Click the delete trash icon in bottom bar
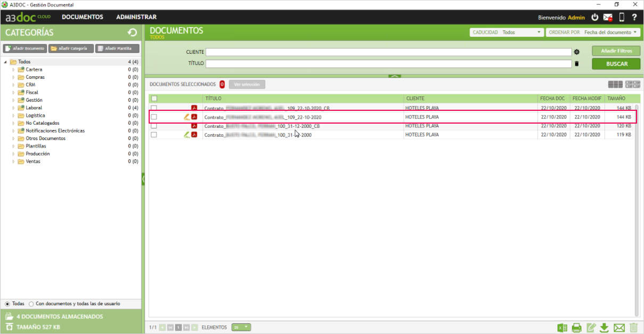644x334 pixels. (633, 328)
